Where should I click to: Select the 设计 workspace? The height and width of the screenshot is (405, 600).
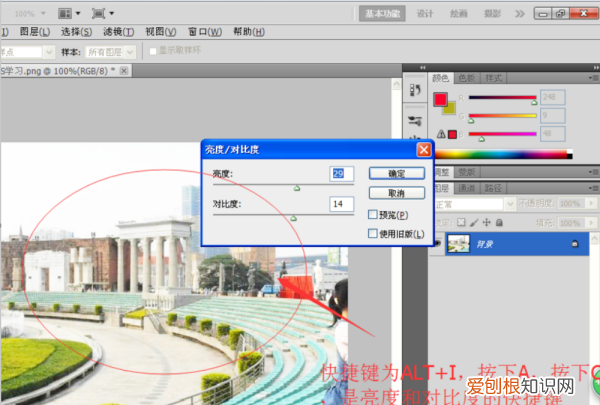(x=425, y=14)
